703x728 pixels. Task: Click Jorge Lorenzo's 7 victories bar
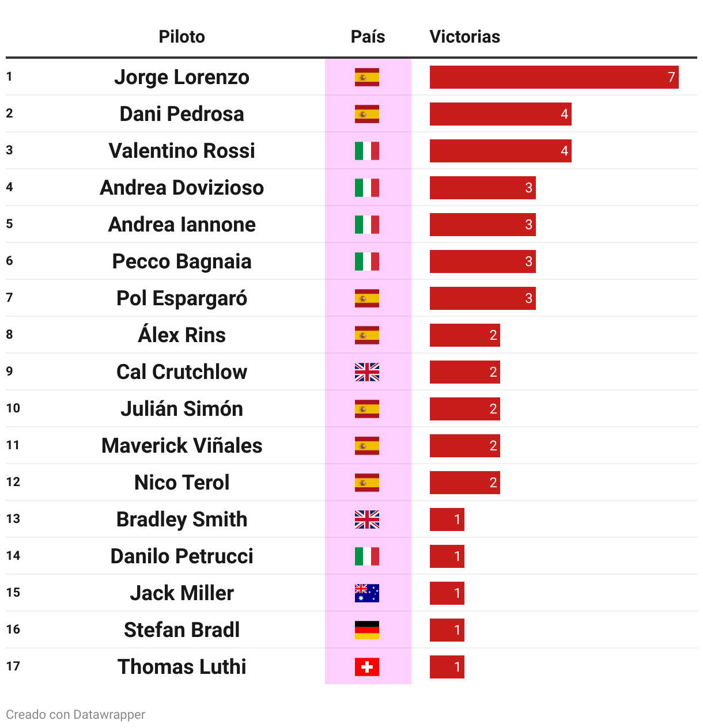554,77
